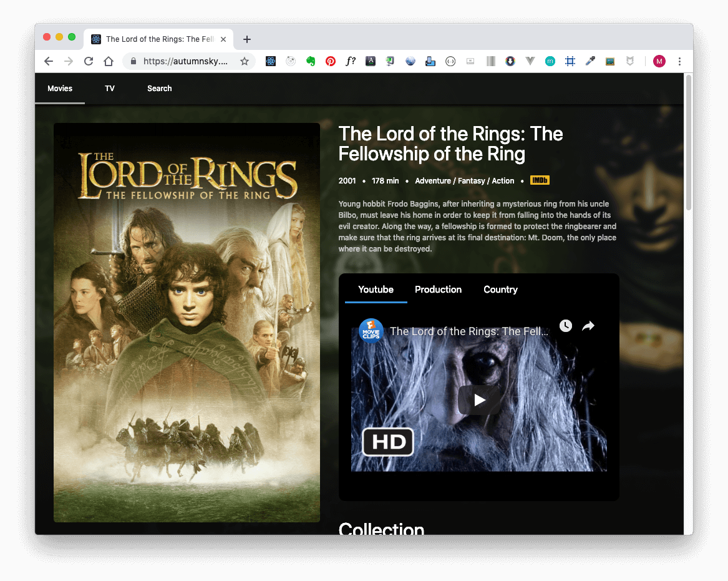The width and height of the screenshot is (728, 581).
Task: Select the Youtube tab
Action: [376, 290]
